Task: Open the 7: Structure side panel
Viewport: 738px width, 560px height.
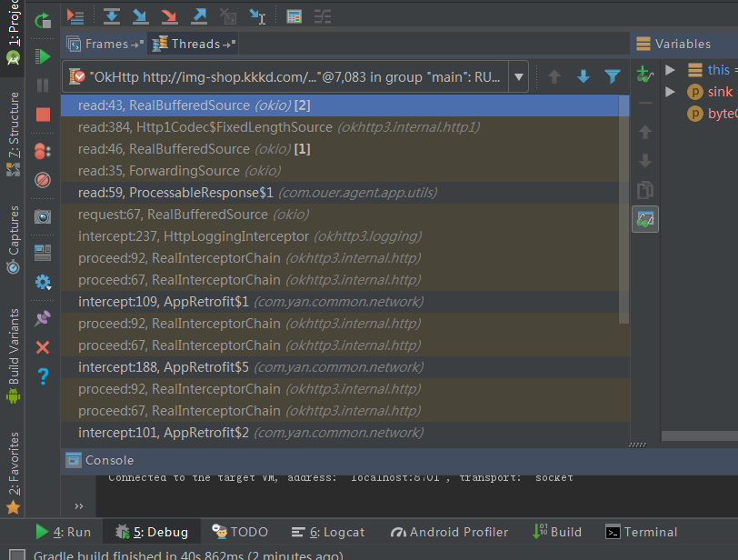Action: 13,135
